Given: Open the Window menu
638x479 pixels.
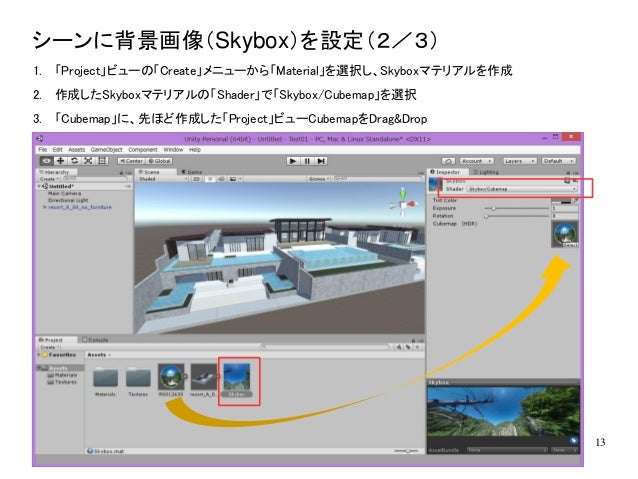Looking at the screenshot, I should pyautogui.click(x=173, y=150).
